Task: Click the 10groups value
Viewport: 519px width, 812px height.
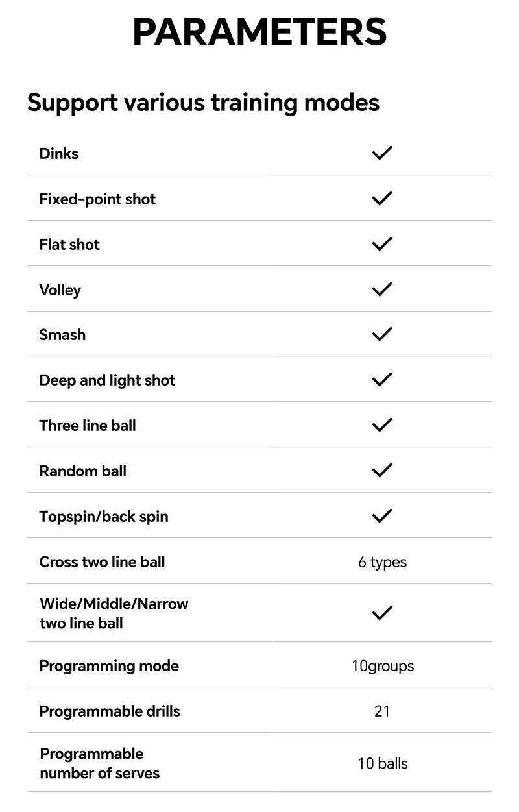Action: (x=382, y=666)
